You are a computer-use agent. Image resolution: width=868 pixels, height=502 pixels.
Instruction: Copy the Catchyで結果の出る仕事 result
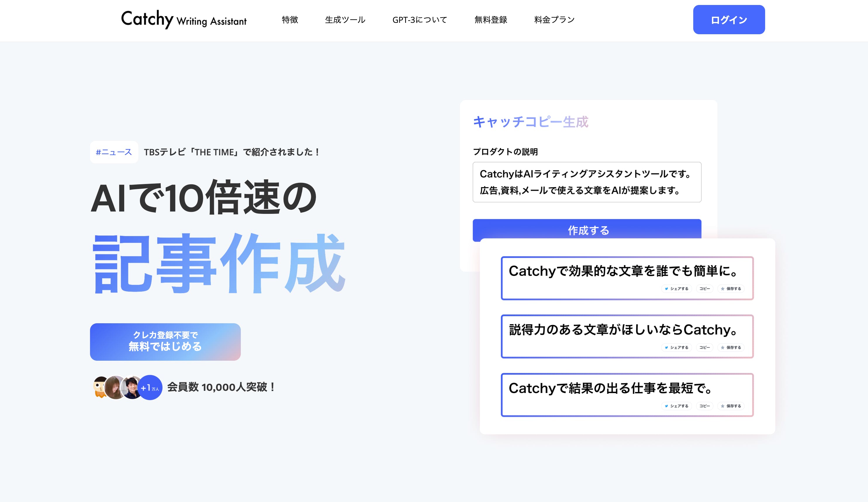[x=704, y=406]
